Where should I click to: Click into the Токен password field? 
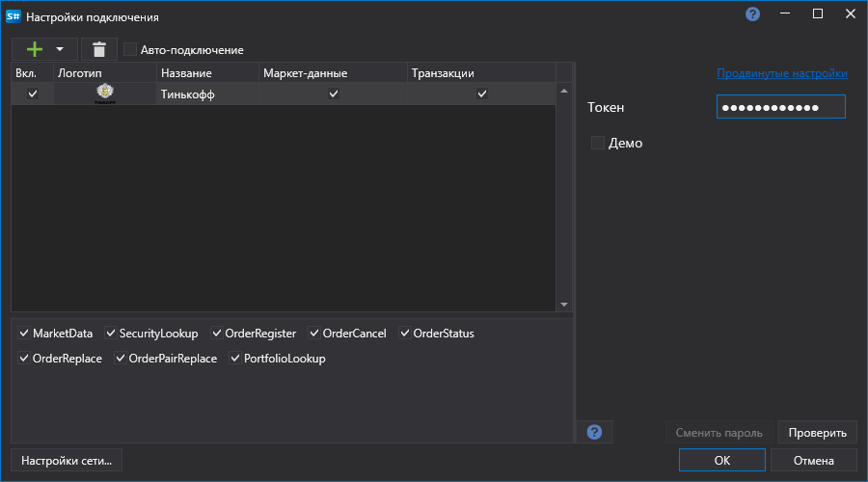click(780, 107)
